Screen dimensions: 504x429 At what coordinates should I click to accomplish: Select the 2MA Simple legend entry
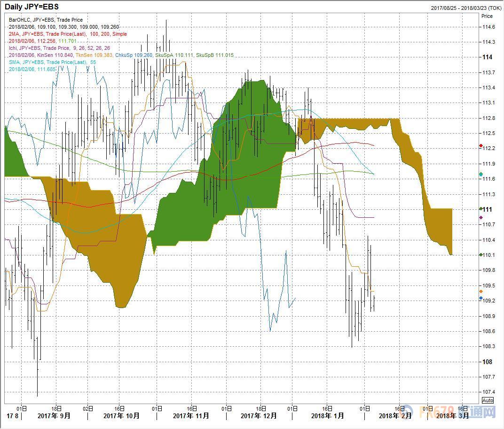(68, 34)
